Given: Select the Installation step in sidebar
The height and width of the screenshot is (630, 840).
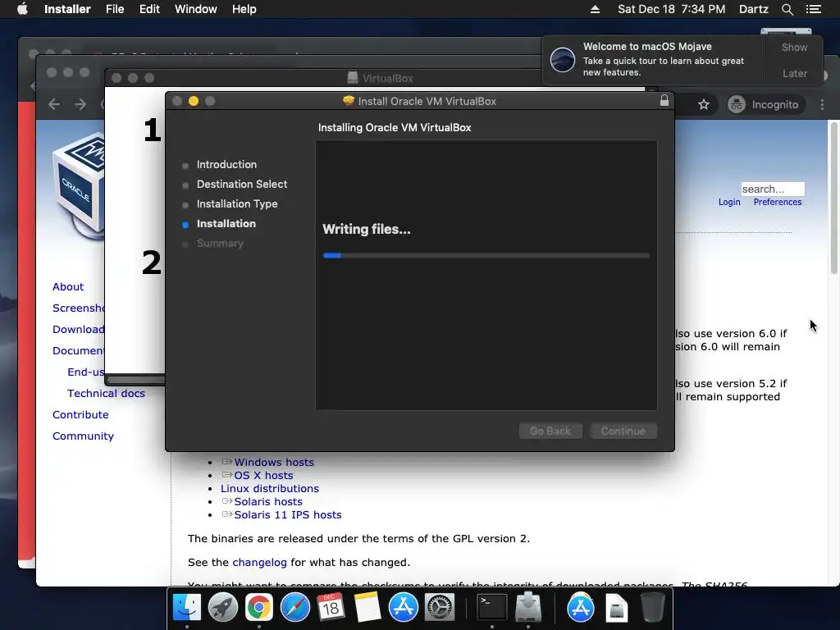Looking at the screenshot, I should (x=226, y=223).
